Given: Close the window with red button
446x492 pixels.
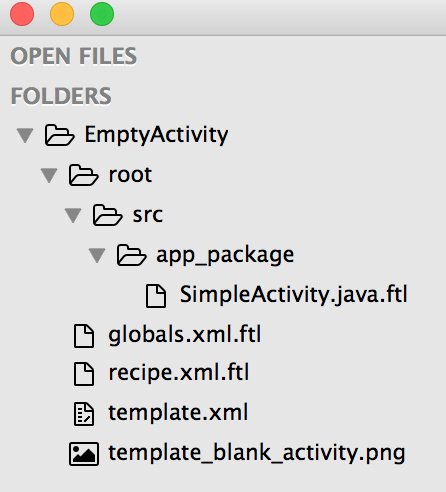Looking at the screenshot, I should click(22, 14).
